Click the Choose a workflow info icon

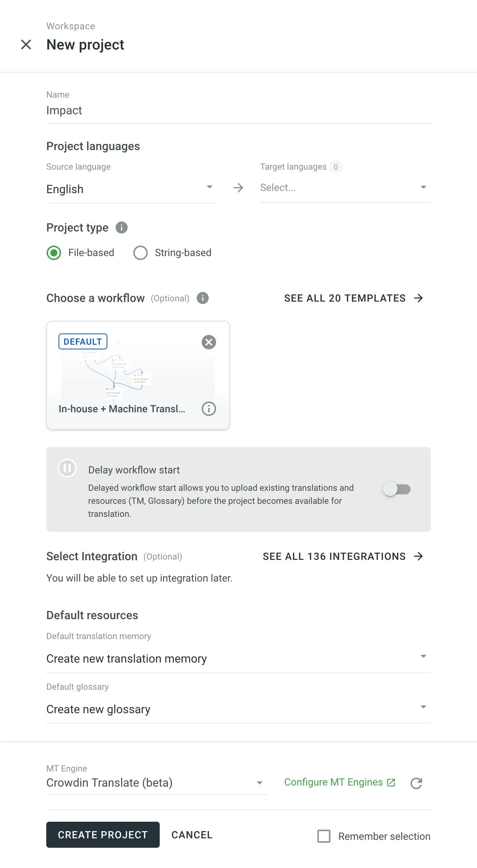pyautogui.click(x=203, y=298)
